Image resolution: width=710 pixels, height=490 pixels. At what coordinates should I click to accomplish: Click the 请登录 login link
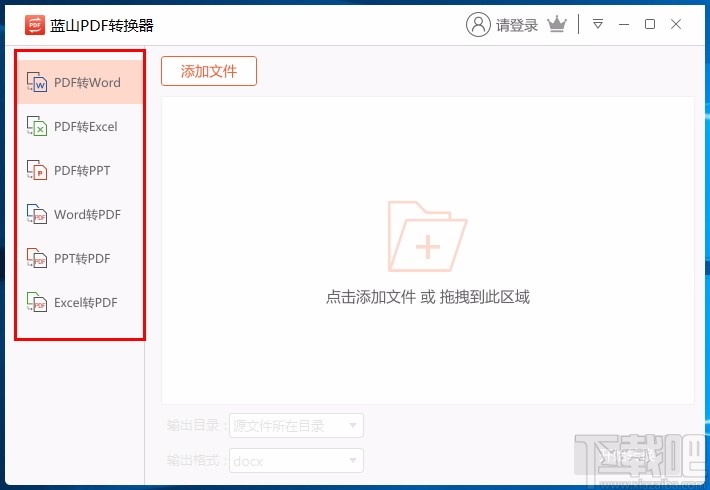click(517, 25)
